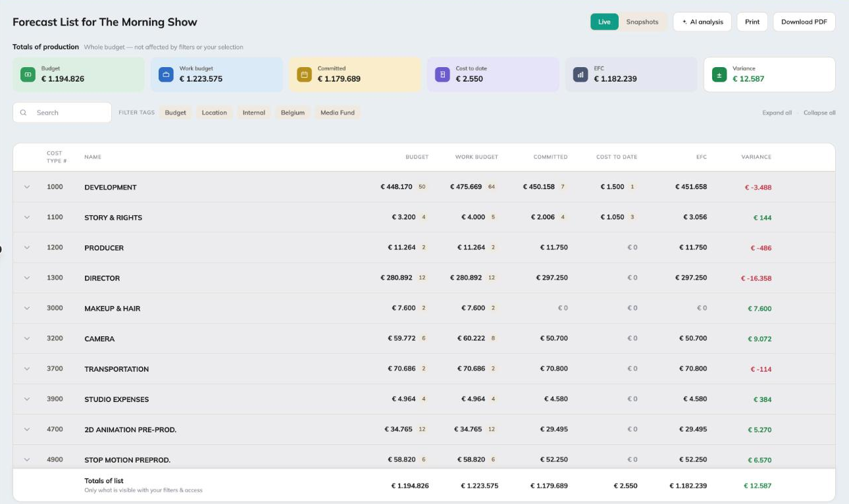This screenshot has height=504, width=849.
Task: Expand the TRANSPORTATION row chevron
Action: click(27, 368)
